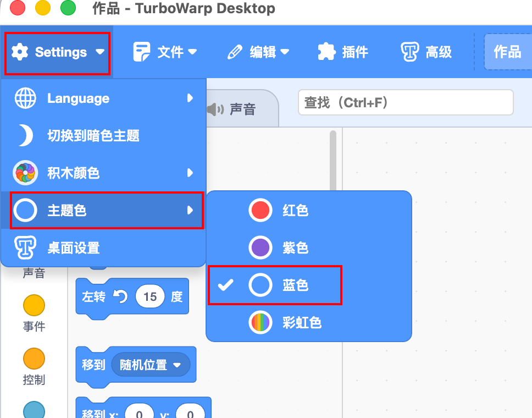532x418 pixels.
Task: Click the macOS red close window button
Action: (18, 8)
